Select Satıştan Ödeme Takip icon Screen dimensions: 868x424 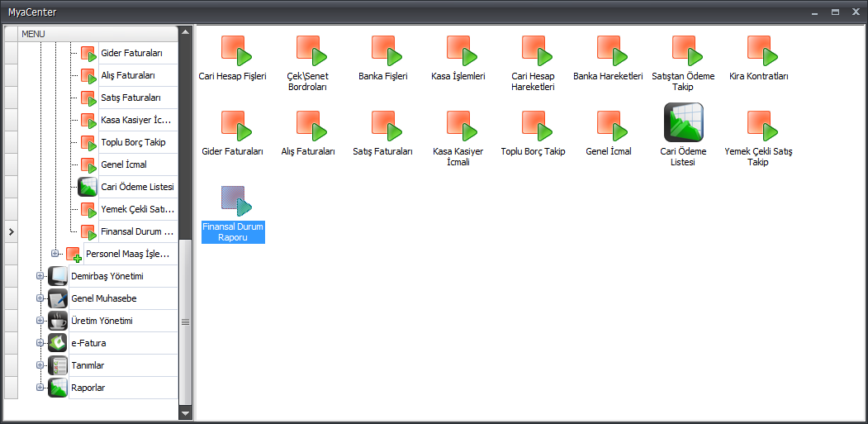coord(687,51)
